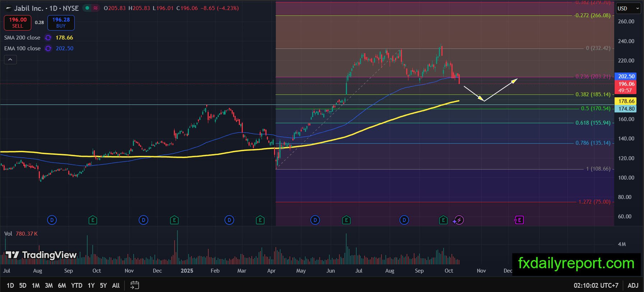Image resolution: width=644 pixels, height=292 pixels.
Task: Click the purple icon beside EMA 100 close
Action: point(48,48)
